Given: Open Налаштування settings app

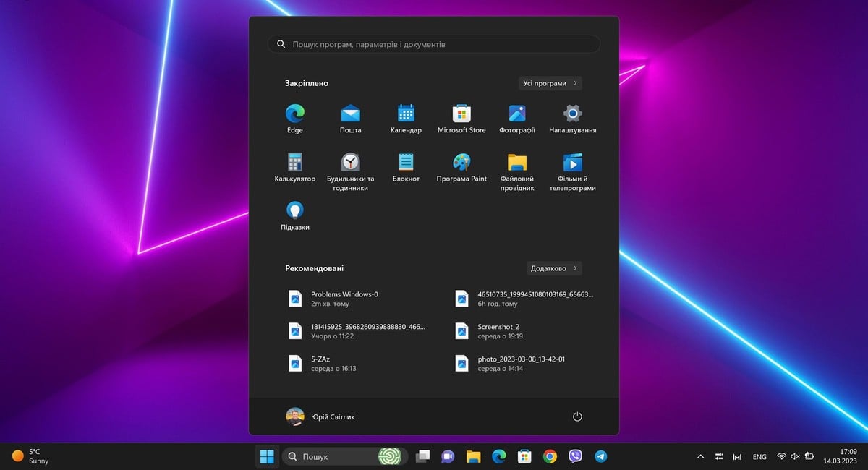Looking at the screenshot, I should [573, 119].
